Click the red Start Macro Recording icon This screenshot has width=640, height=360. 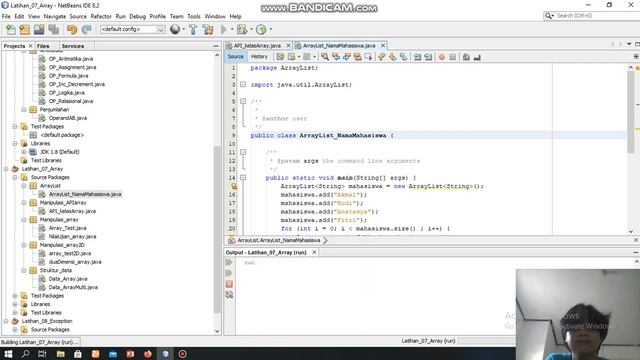click(x=442, y=57)
